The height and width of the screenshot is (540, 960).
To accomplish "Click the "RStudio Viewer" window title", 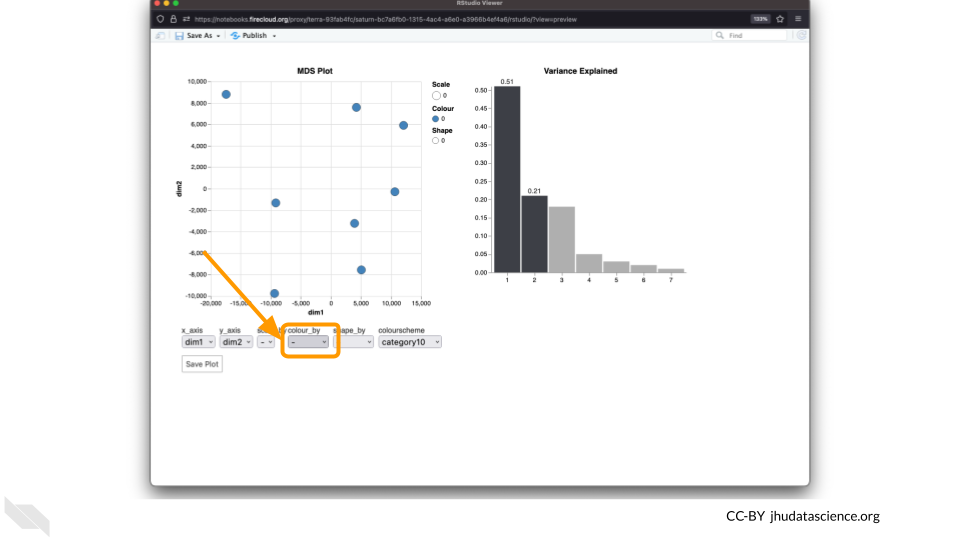I will [x=479, y=3].
